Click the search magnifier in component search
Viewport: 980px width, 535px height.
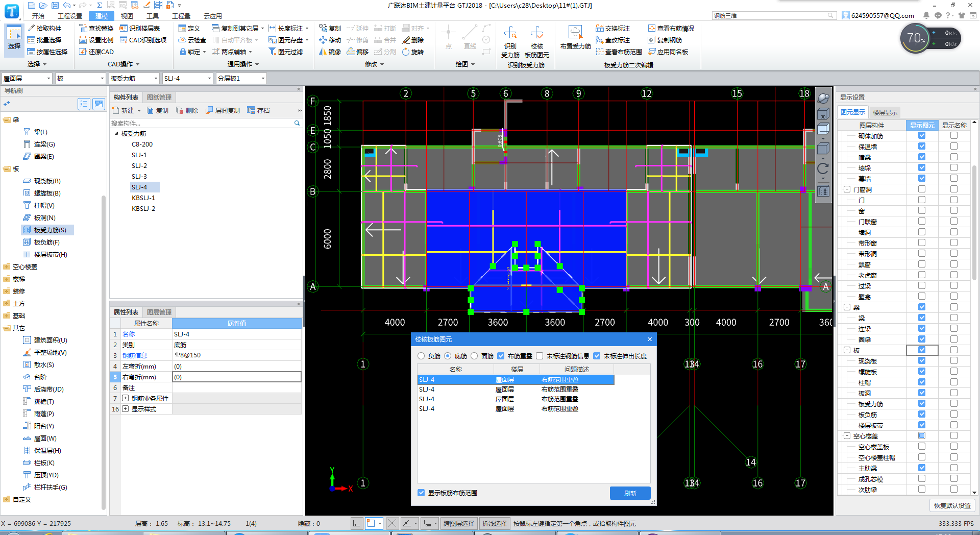[x=297, y=123]
